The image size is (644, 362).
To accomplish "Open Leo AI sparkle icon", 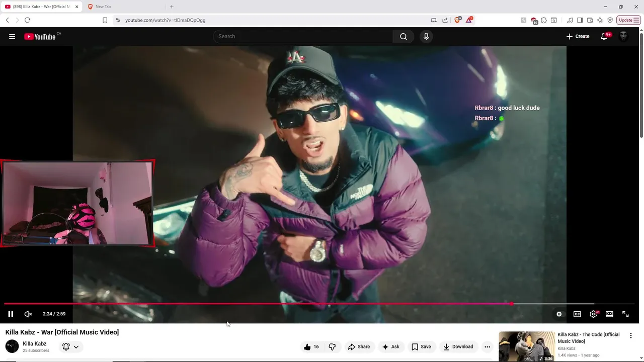I will coord(600,20).
